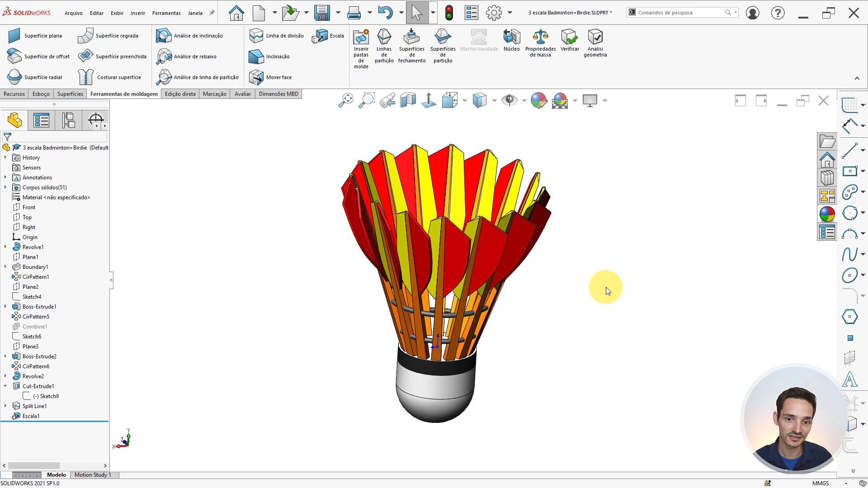Select the Superfície de offset tool

(38, 56)
